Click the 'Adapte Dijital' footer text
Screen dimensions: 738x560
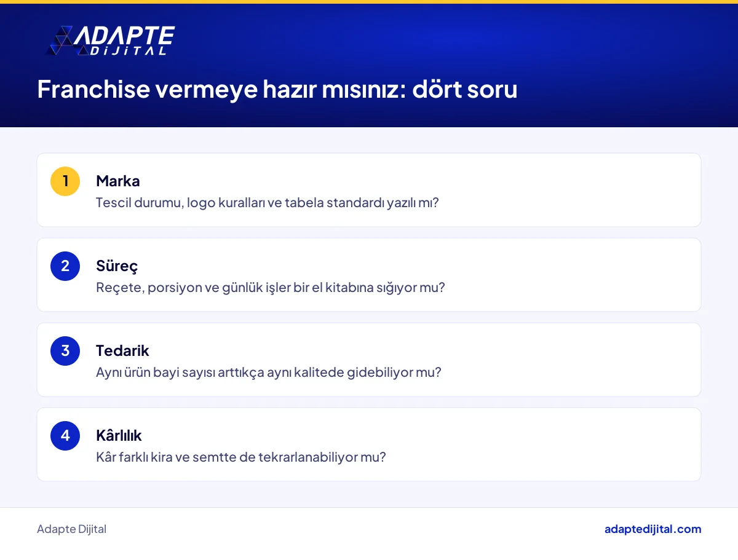coord(71,529)
